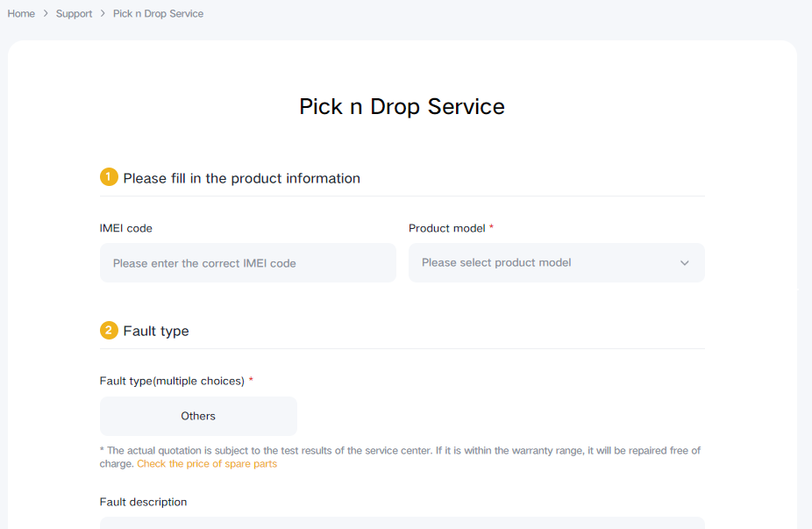
Task: Select the Others fault type option
Action: [x=198, y=416]
